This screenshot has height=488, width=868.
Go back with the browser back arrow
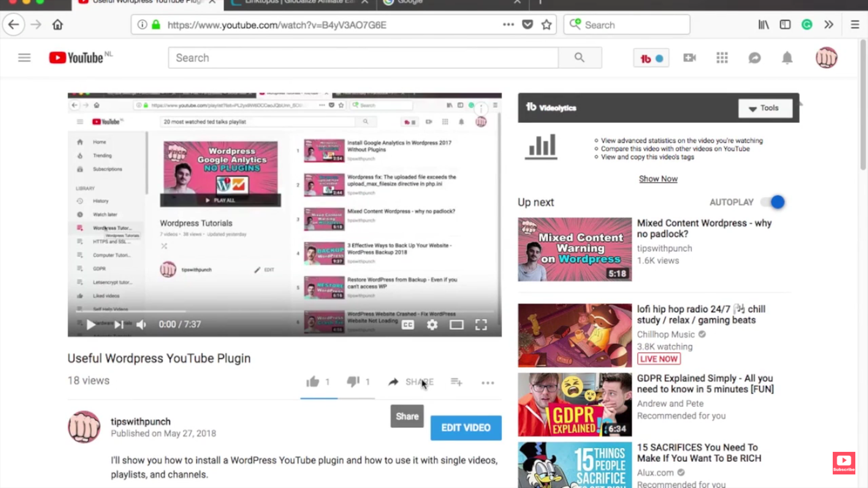pos(14,24)
